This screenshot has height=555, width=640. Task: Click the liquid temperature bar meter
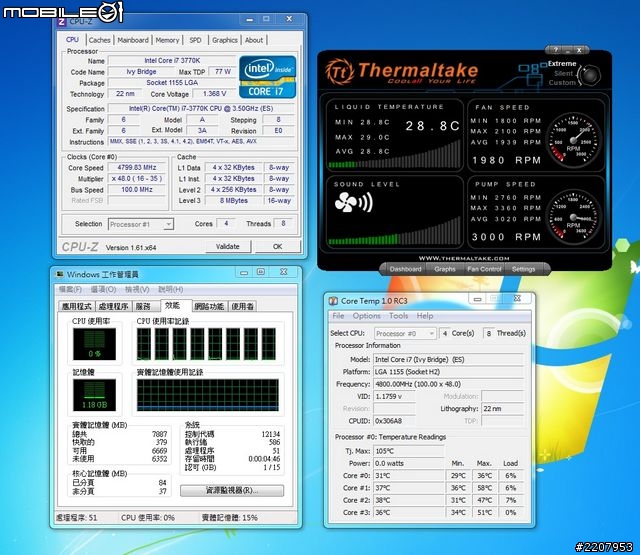tap(395, 154)
